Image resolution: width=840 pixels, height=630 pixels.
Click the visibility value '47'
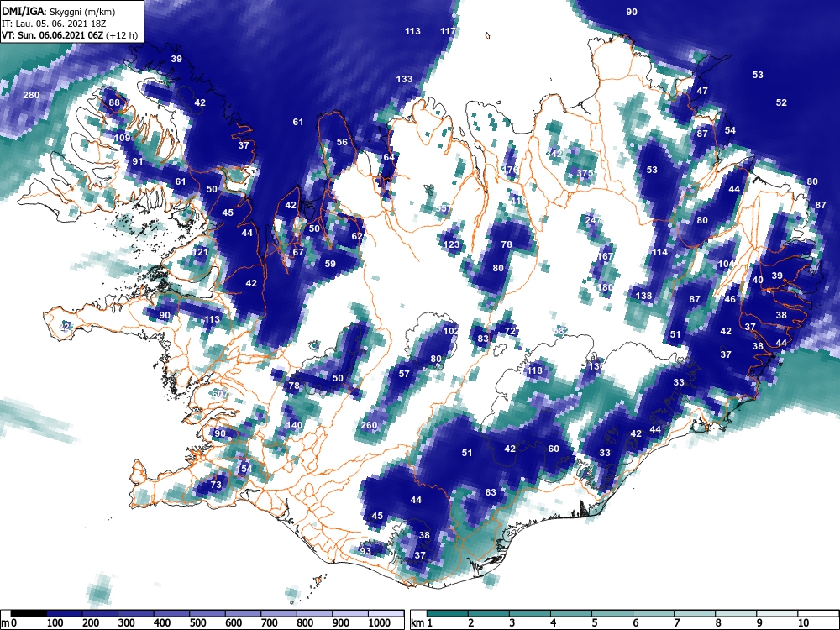(x=702, y=91)
